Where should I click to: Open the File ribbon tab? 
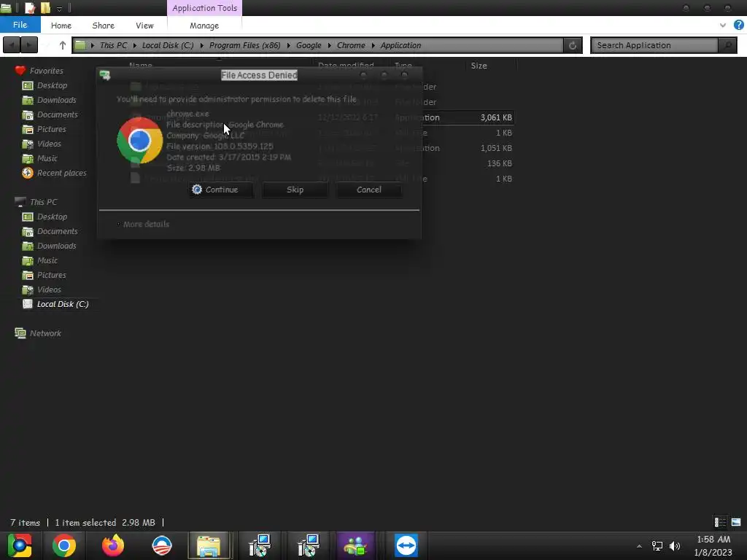pyautogui.click(x=20, y=25)
